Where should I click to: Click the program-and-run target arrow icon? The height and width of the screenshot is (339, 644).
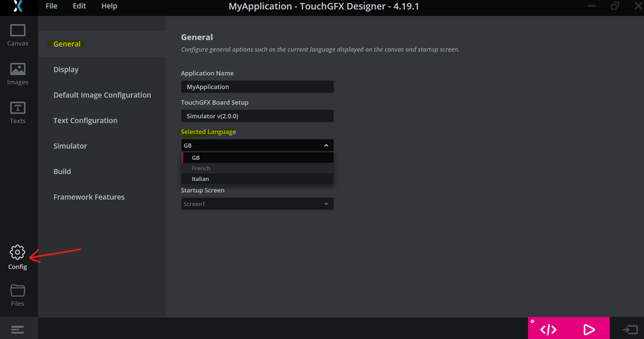[630, 329]
